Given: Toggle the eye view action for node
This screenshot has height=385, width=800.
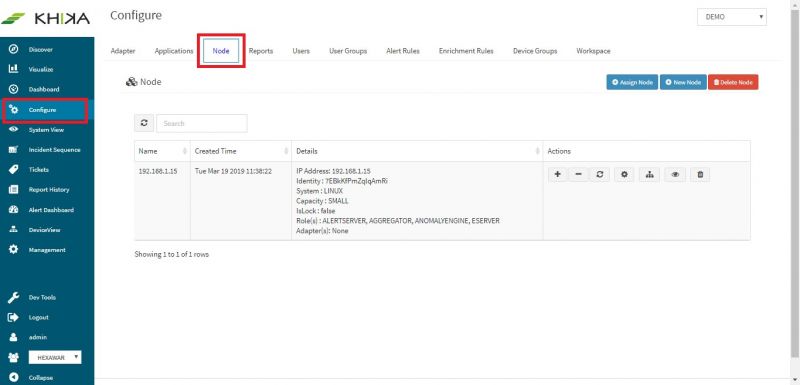Looking at the screenshot, I should click(x=675, y=174).
